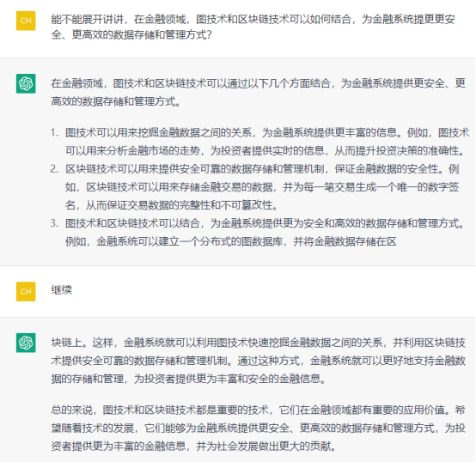This screenshot has height=462, width=476.
Task: Click the question's second line 全、更高效的数据存储和管理方式
Action: [131, 35]
